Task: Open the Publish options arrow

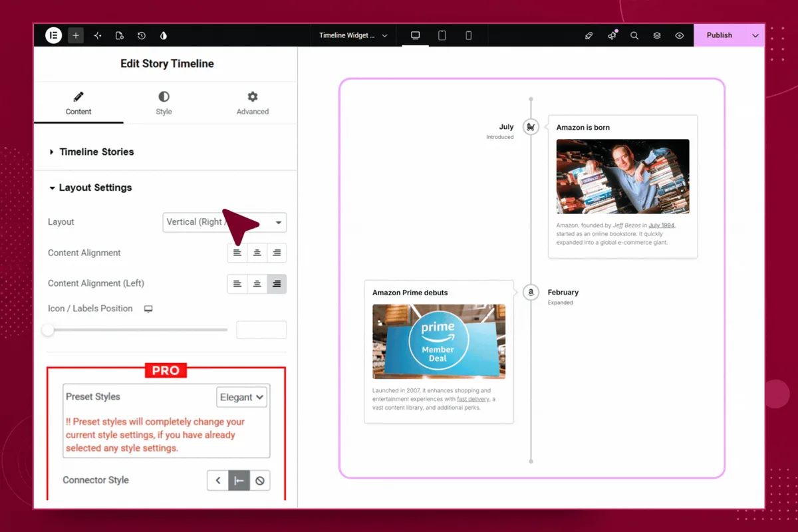Action: [x=755, y=35]
